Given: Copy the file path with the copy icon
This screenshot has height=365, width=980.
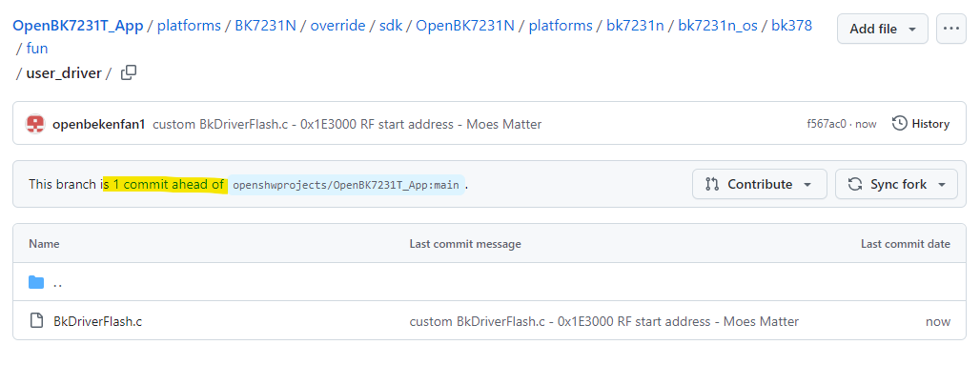Looking at the screenshot, I should pyautogui.click(x=129, y=73).
